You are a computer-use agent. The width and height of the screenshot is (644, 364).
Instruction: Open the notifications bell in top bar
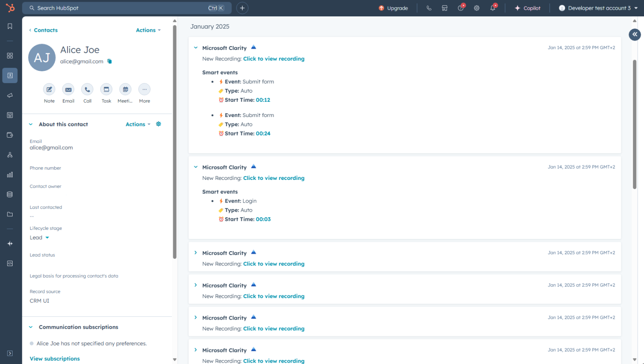493,8
